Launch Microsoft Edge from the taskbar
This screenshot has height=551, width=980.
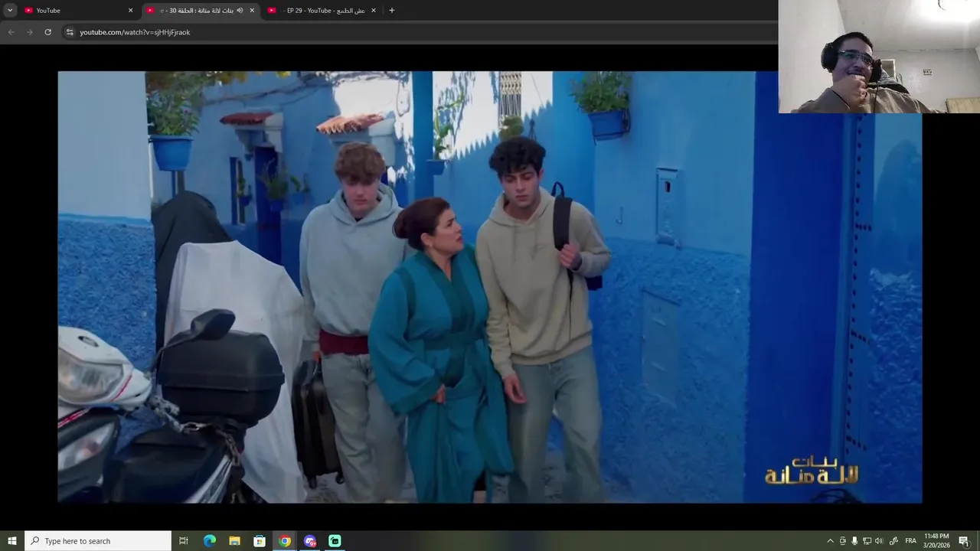[209, 541]
